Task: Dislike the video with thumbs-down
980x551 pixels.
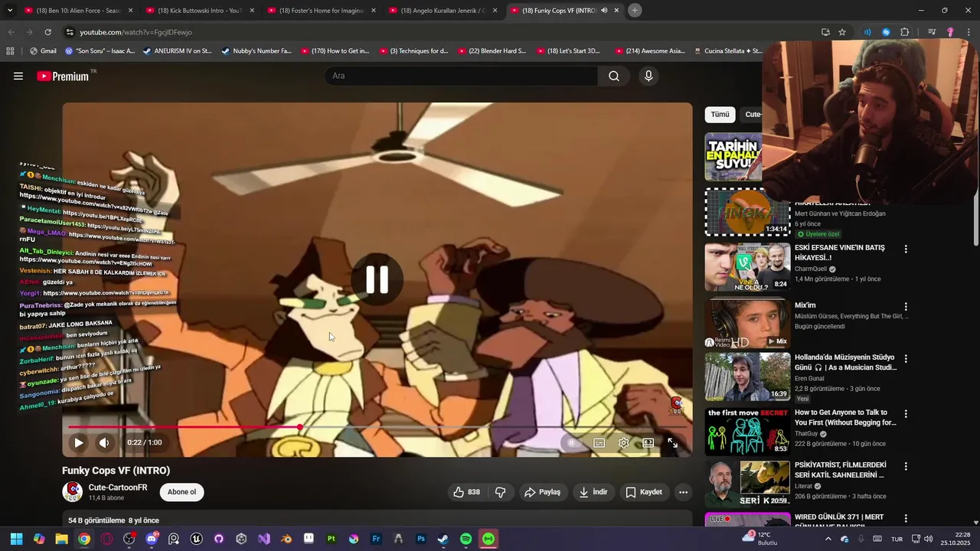Action: point(500,492)
